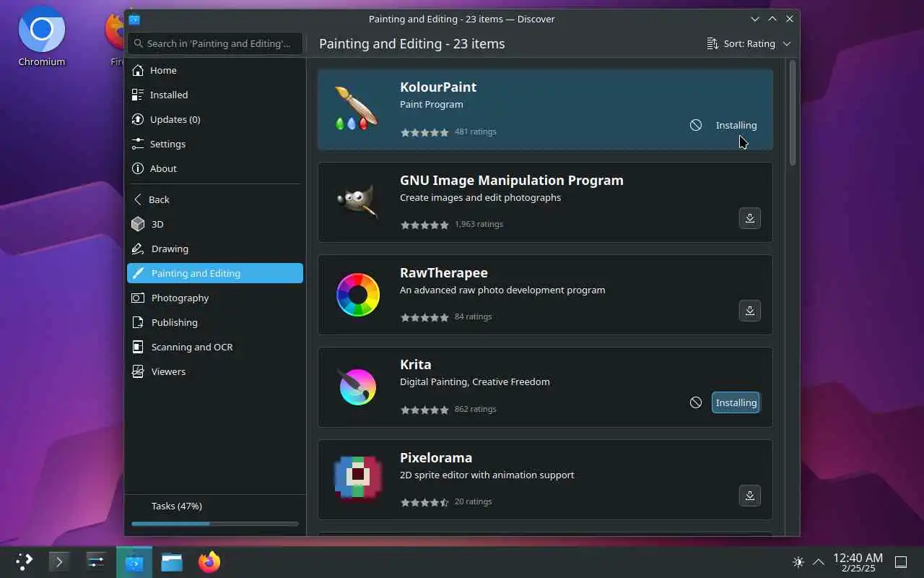Click Discover icon in taskbar
The width and height of the screenshot is (924, 578).
tap(134, 562)
